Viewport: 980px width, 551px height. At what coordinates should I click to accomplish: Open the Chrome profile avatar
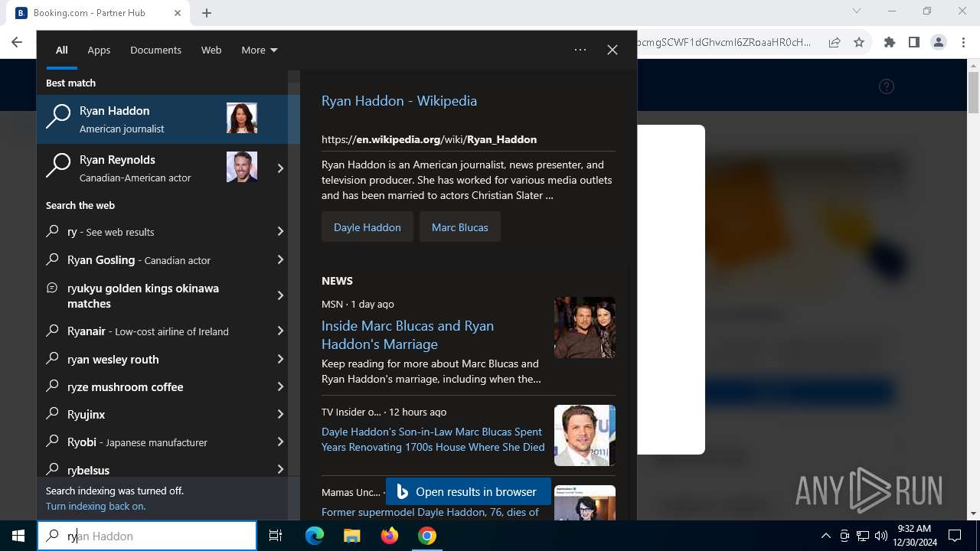(x=939, y=42)
